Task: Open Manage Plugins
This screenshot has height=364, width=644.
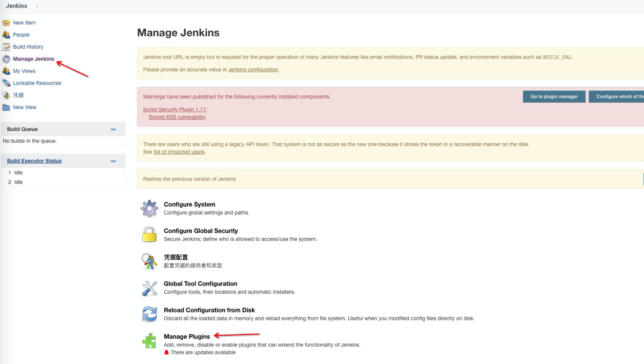Action: 187,336
